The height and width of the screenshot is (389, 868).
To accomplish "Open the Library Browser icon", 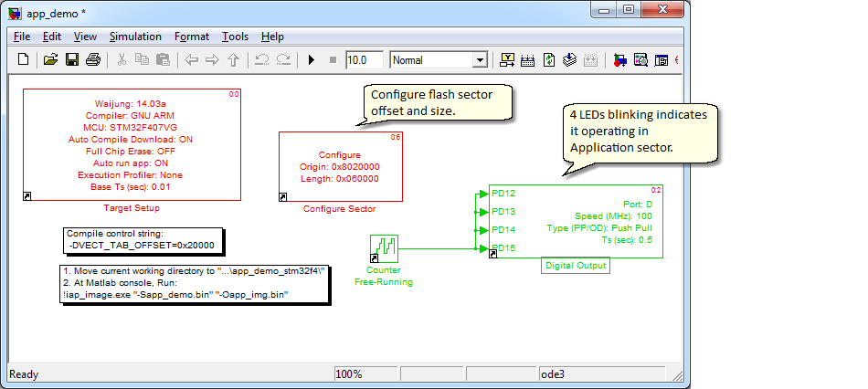I will click(620, 59).
